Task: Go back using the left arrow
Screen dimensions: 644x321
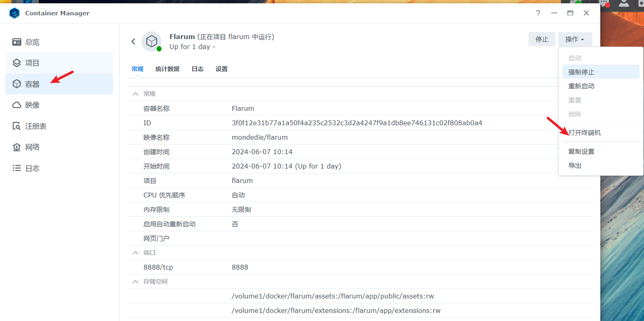Action: pos(133,41)
